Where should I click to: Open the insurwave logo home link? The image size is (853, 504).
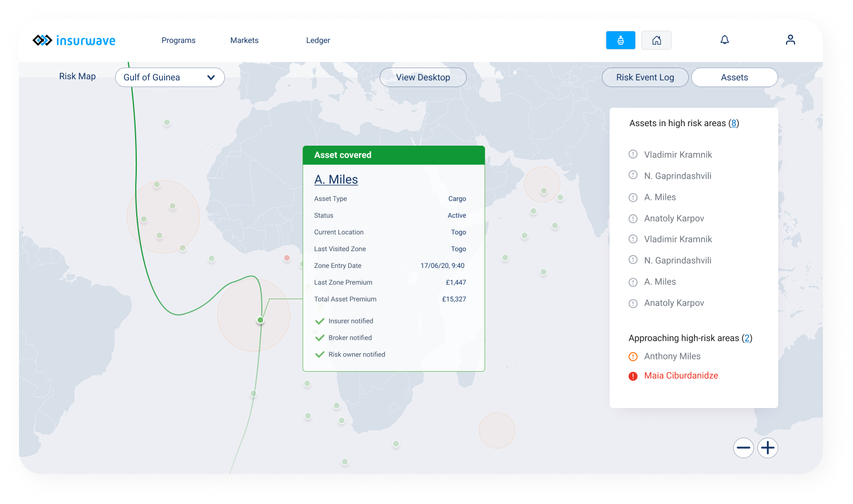click(x=74, y=40)
